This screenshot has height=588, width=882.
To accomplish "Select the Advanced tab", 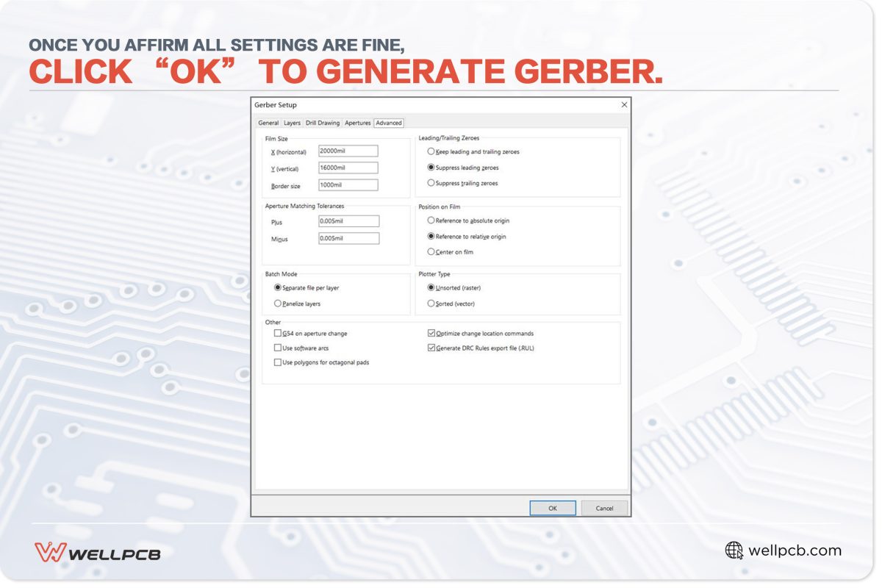I will click(388, 123).
